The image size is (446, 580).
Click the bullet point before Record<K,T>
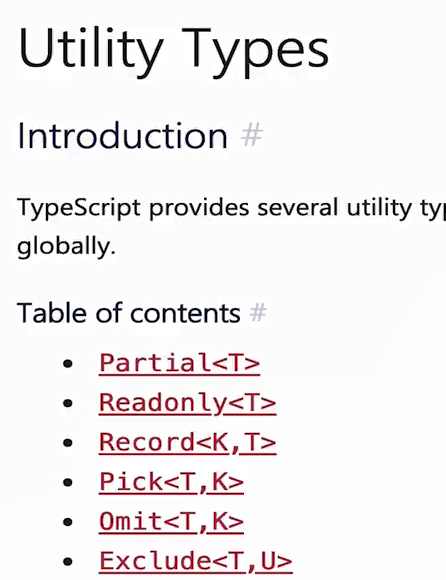[x=68, y=443]
